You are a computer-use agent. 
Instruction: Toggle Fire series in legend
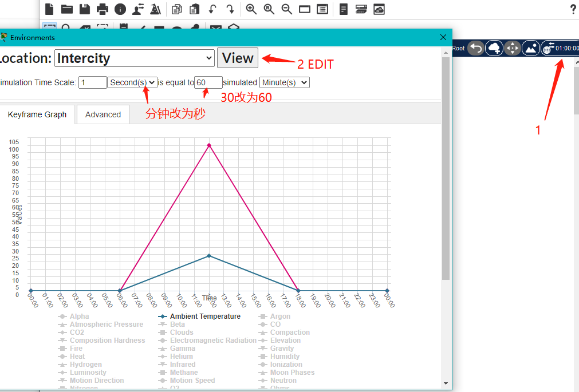(70, 349)
